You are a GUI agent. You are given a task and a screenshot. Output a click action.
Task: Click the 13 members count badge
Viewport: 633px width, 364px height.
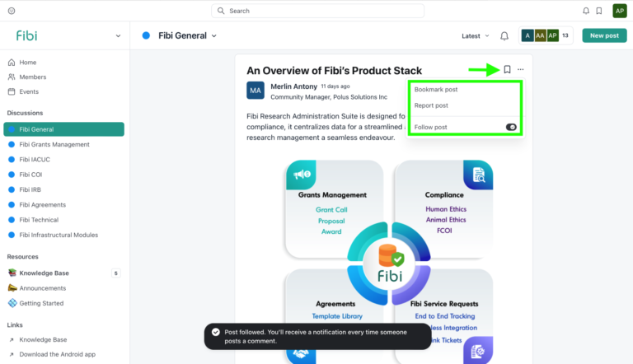point(565,35)
